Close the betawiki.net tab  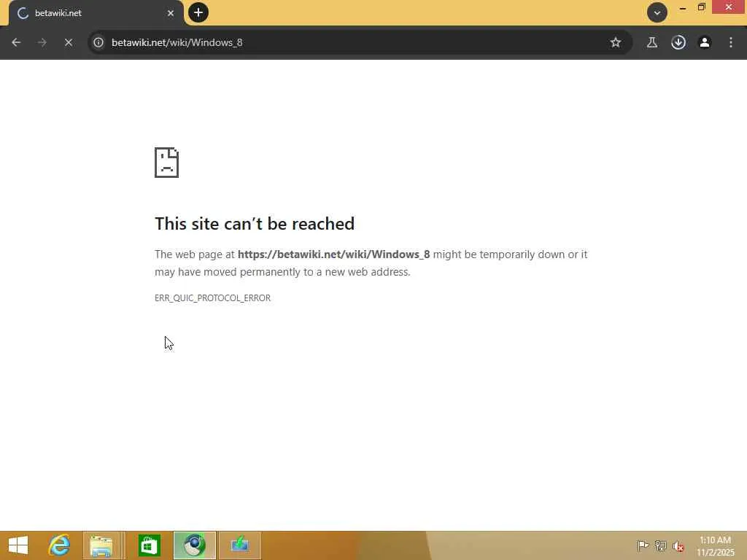171,13
